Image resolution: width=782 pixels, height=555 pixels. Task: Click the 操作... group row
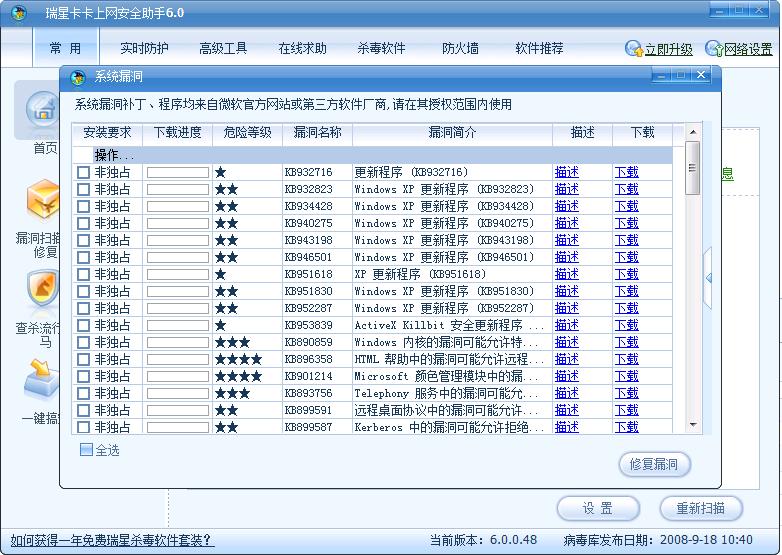coord(373,156)
